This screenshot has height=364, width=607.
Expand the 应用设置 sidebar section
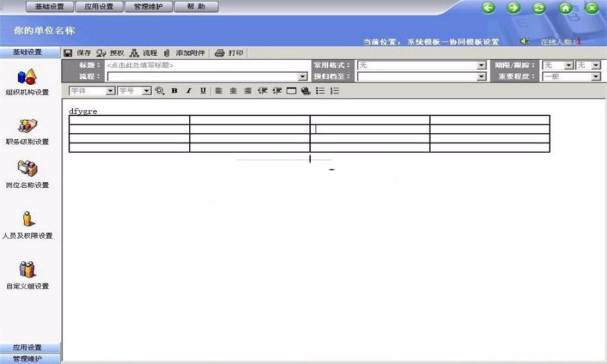30,347
